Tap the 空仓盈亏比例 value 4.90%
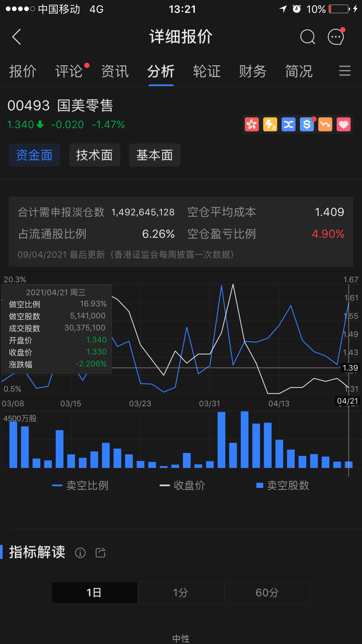Viewport: 362px width, 644px height. pyautogui.click(x=328, y=234)
